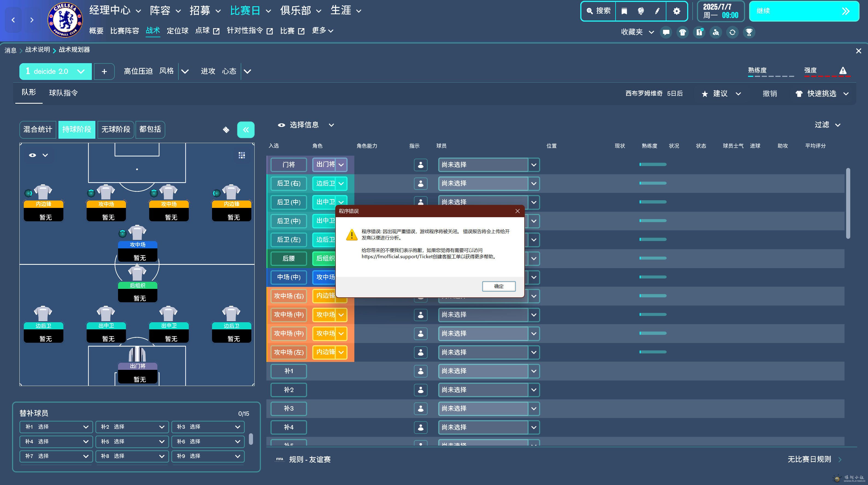
Task: Expand the 快速挑选 dropdown
Action: pos(845,94)
